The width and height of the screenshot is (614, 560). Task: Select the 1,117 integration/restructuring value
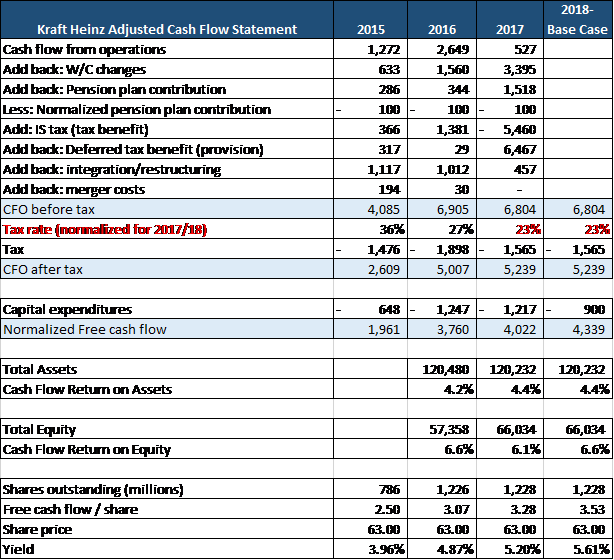pyautogui.click(x=383, y=169)
